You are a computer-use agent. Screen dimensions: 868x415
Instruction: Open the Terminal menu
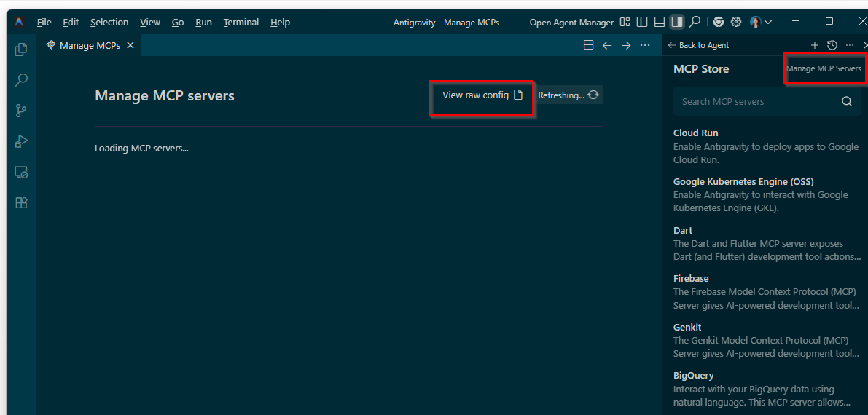click(241, 22)
